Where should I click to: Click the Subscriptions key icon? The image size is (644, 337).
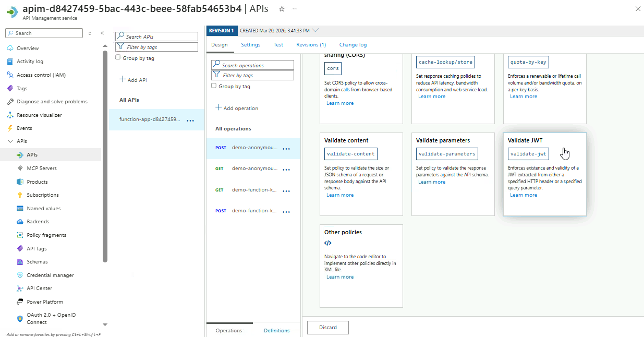point(20,195)
